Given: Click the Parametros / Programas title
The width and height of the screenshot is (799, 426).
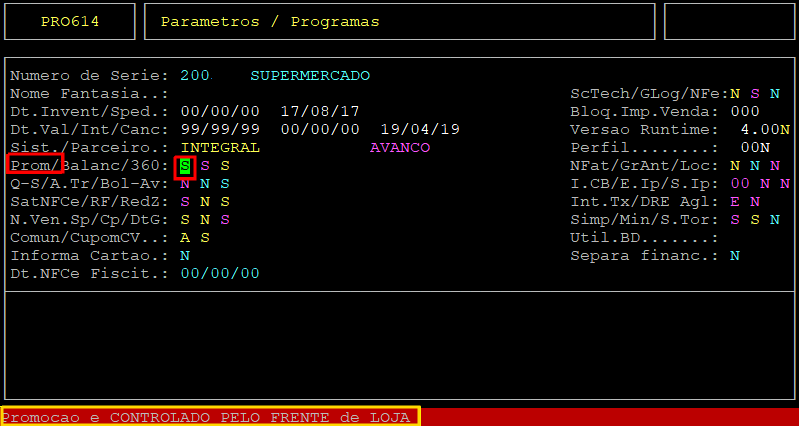Looking at the screenshot, I should coord(270,21).
